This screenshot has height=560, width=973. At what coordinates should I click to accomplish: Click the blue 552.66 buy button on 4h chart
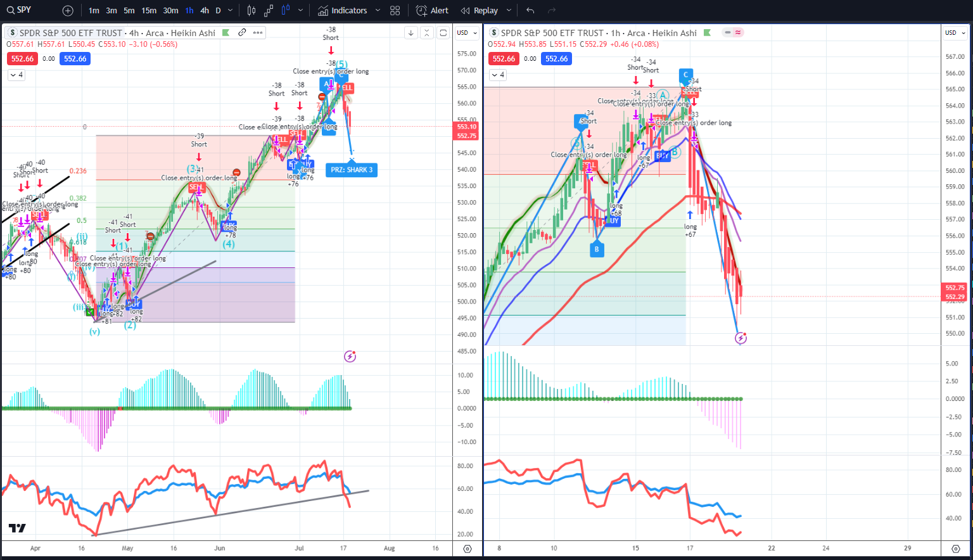pyautogui.click(x=75, y=59)
